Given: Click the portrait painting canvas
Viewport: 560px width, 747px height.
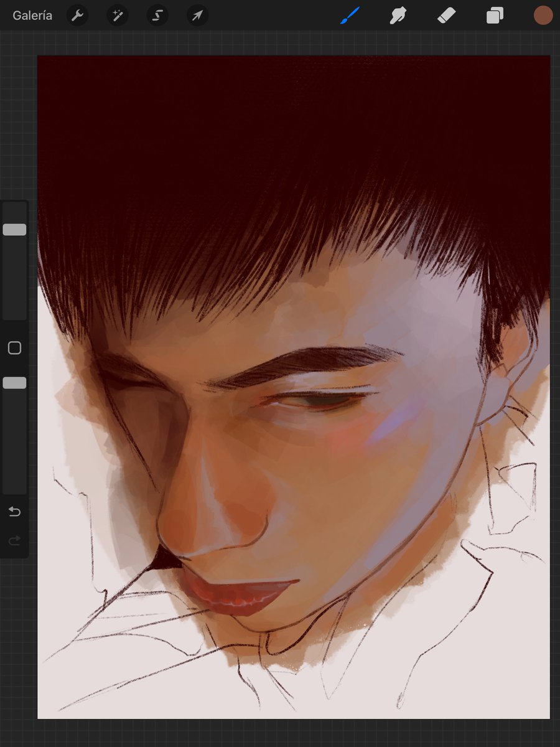Looking at the screenshot, I should [294, 387].
